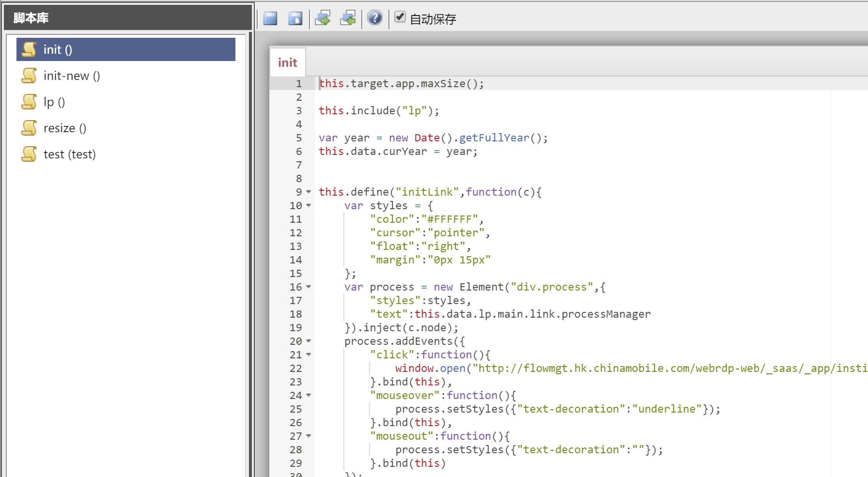Open the test (test) script

[70, 154]
